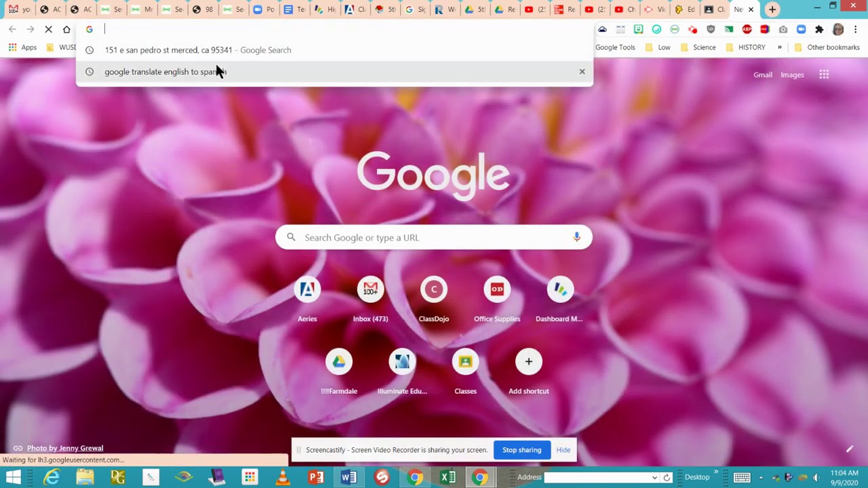The width and height of the screenshot is (868, 488).
Task: Open Word from the taskbar
Action: [349, 477]
